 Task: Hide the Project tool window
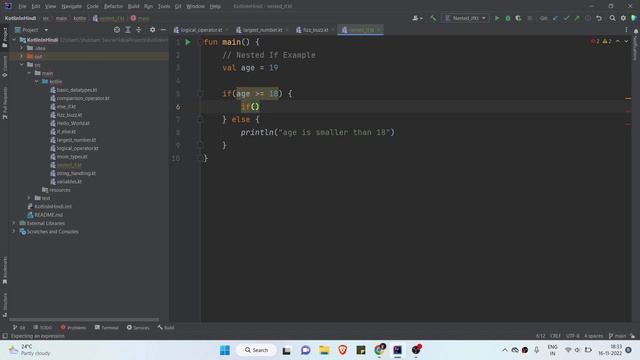[163, 30]
